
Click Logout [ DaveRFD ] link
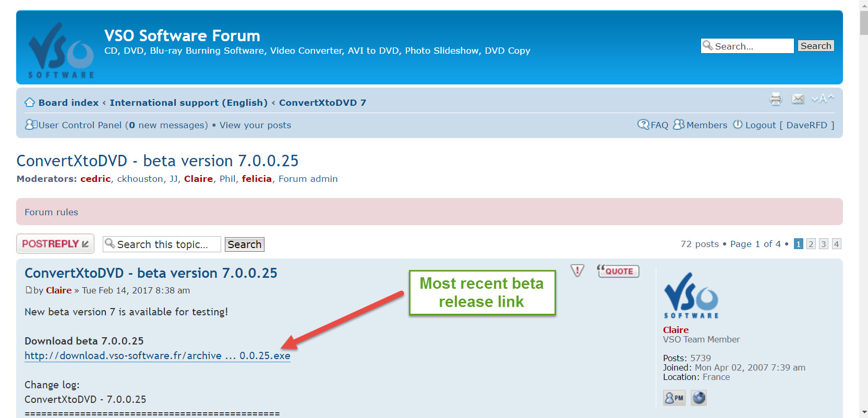click(x=790, y=125)
